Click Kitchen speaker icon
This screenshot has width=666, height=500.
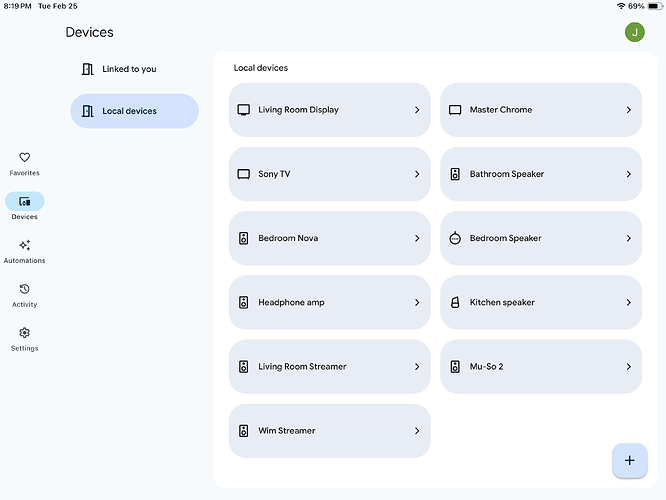[x=455, y=302]
